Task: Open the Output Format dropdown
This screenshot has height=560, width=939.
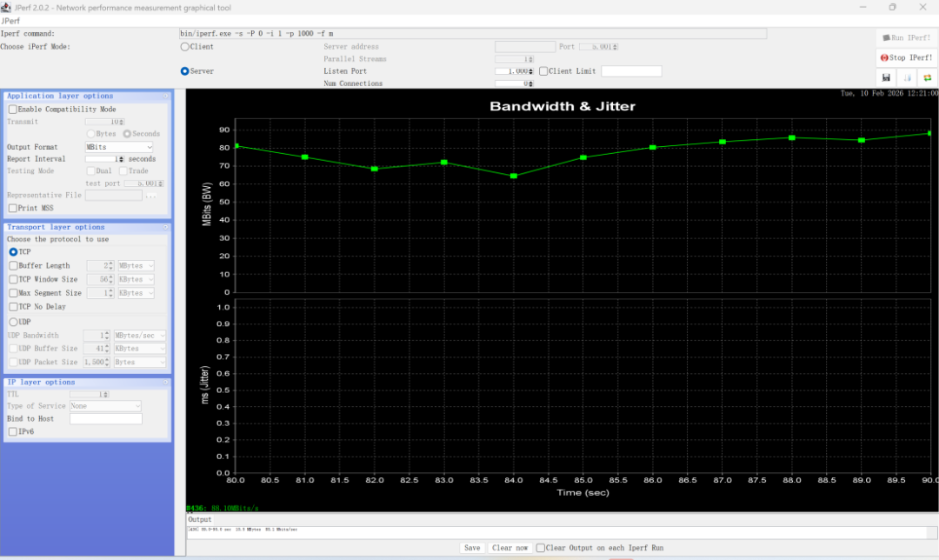Action: click(118, 148)
